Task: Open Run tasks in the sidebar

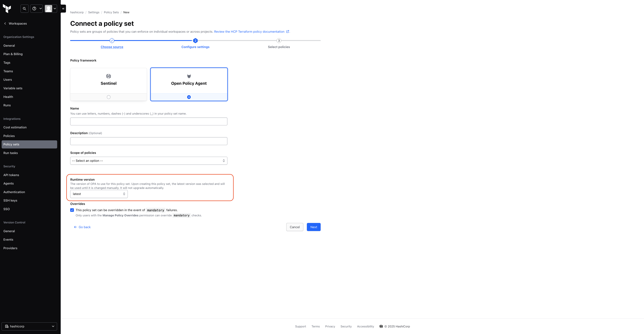Action: [x=10, y=153]
